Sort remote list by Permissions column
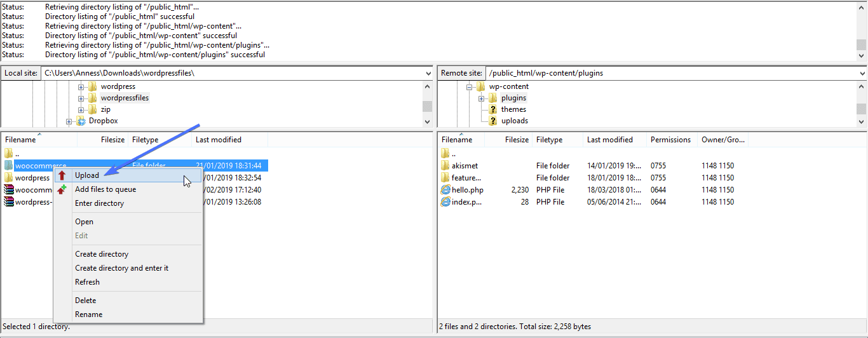Image resolution: width=868 pixels, height=338 pixels. coord(672,140)
